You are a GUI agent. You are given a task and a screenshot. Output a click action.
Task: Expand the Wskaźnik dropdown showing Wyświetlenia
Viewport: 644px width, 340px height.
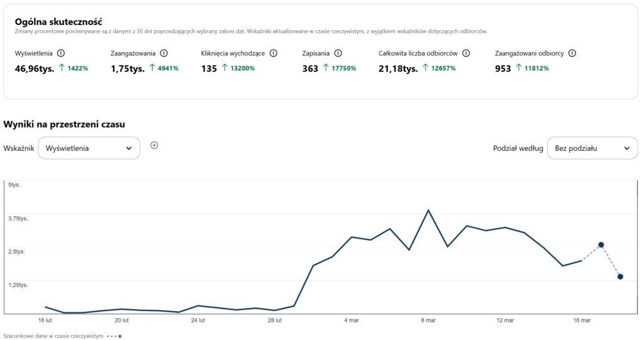tap(89, 148)
